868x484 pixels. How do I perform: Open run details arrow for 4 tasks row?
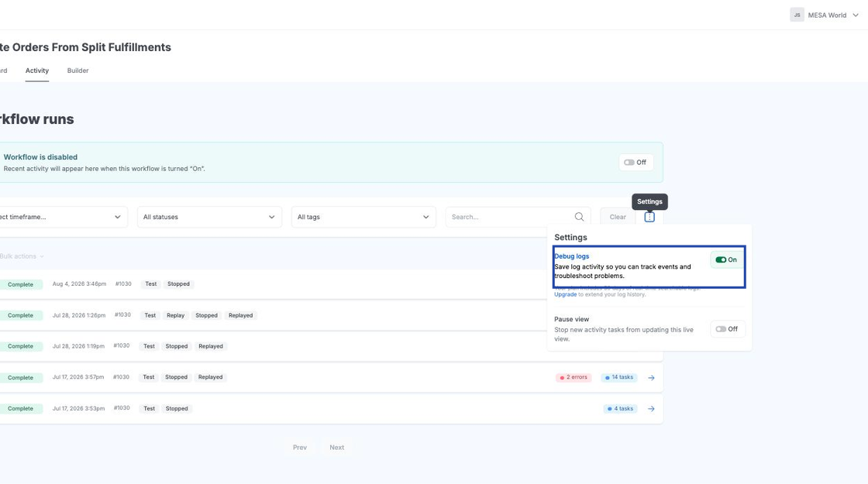tap(651, 409)
